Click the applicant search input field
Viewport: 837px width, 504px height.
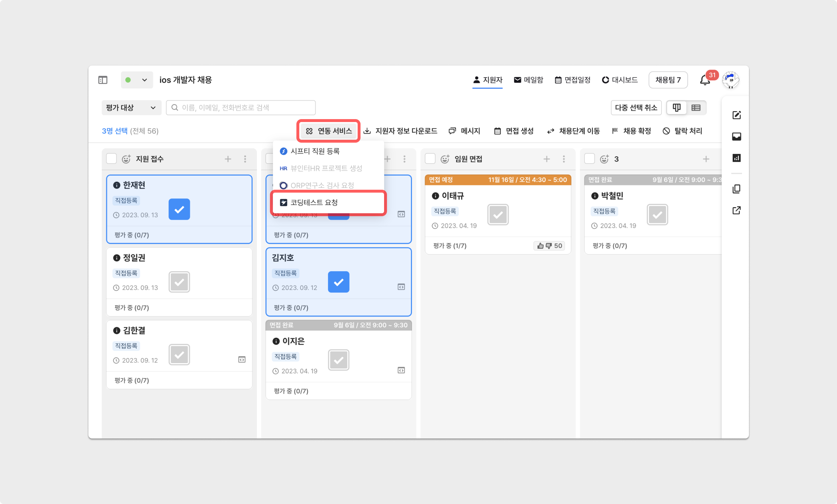point(241,108)
